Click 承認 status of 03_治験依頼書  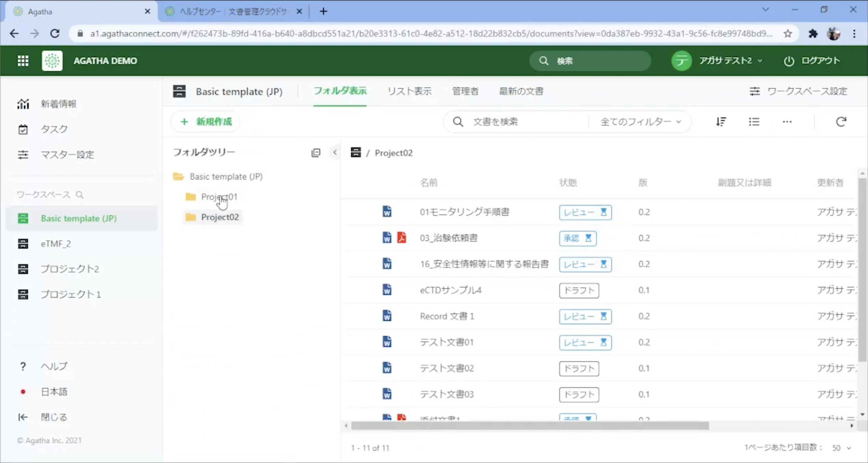(x=578, y=238)
